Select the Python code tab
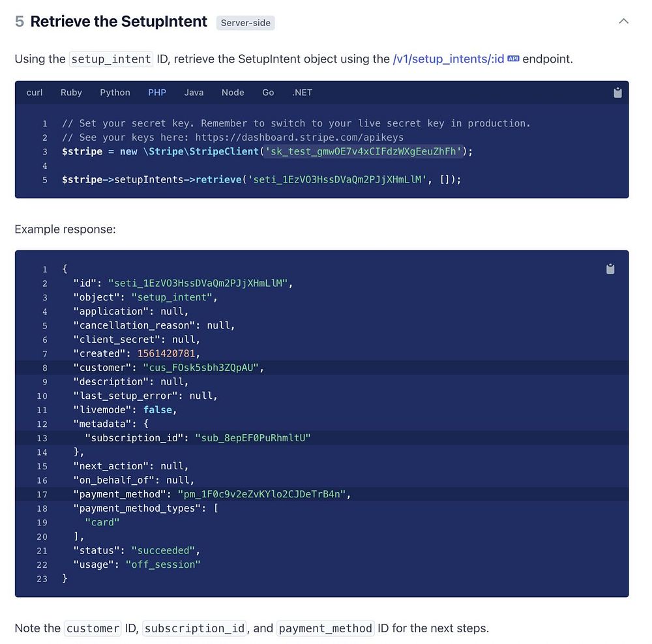Viewport: 652px width, 644px height. click(115, 93)
